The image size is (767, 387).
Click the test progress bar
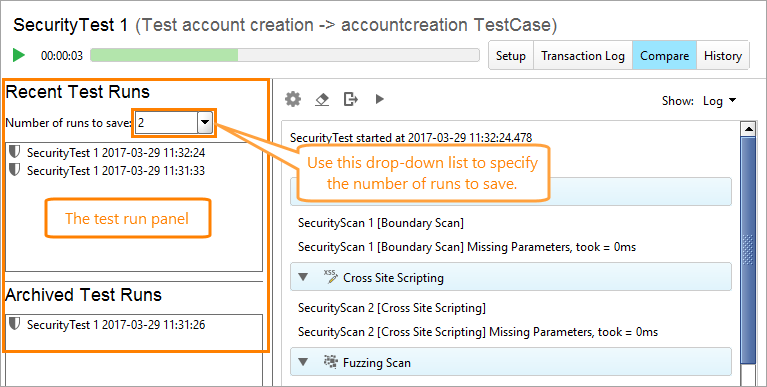coord(285,55)
